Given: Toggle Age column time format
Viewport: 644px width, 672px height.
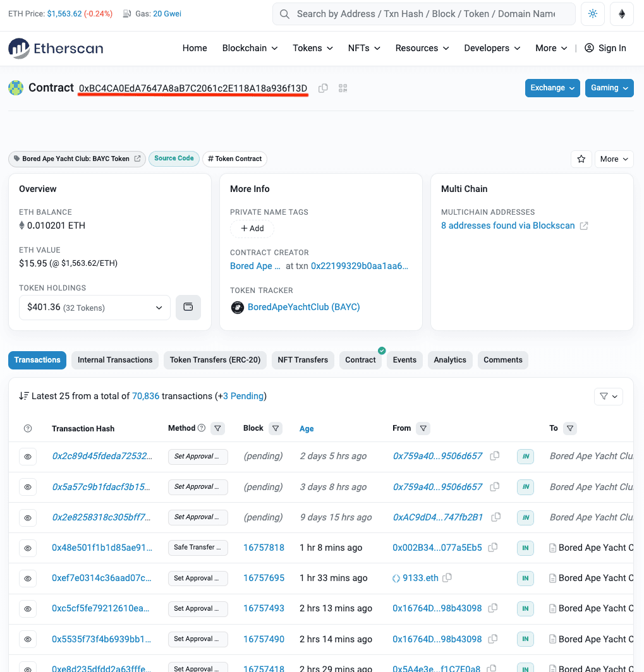Looking at the screenshot, I should point(307,429).
